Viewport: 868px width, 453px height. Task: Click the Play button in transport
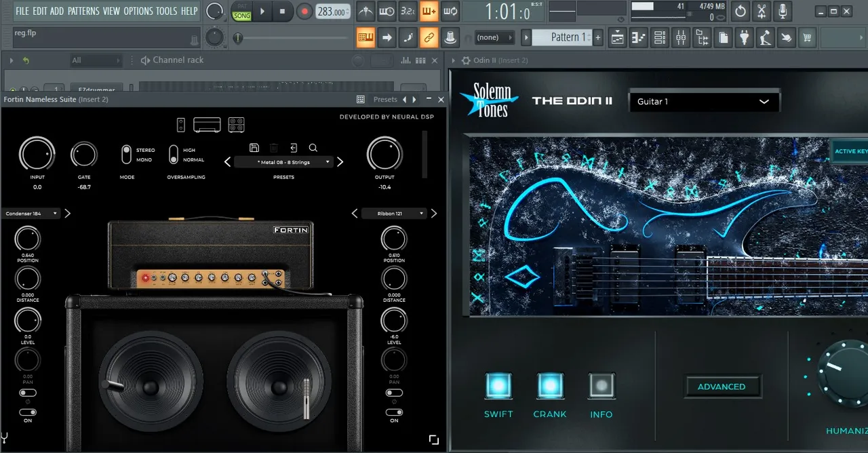(x=262, y=12)
